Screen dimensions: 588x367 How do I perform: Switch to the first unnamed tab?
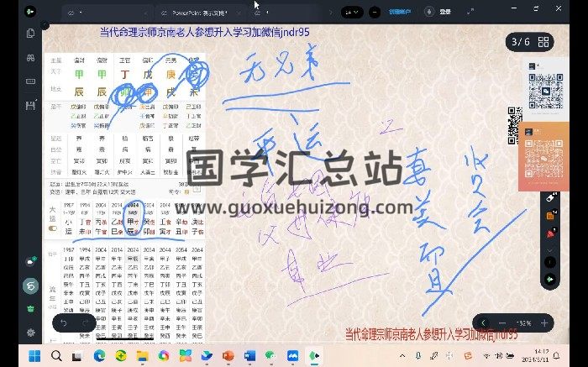point(107,13)
